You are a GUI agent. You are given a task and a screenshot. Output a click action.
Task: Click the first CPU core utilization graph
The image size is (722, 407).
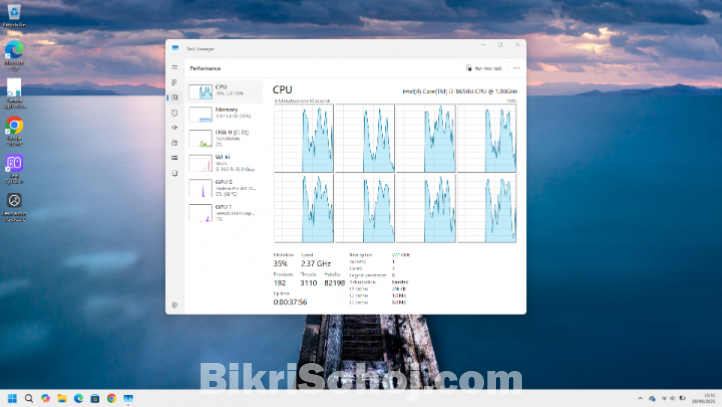coord(302,137)
